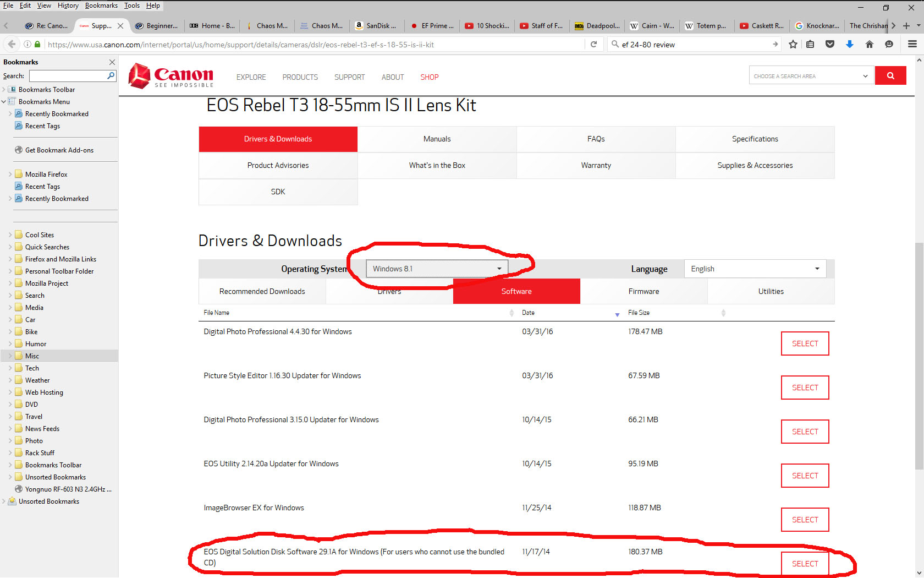Expand the Cool Sites bookmark folder
The width and height of the screenshot is (924, 578).
coord(10,235)
